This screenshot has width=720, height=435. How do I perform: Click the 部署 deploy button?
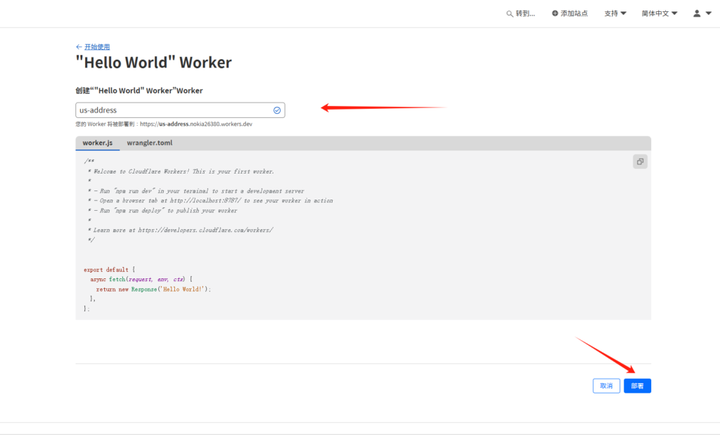point(637,386)
